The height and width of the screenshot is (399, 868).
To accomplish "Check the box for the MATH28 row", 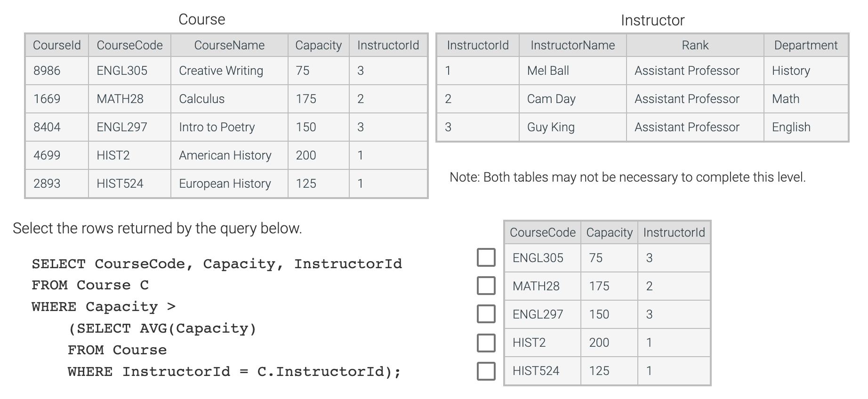I will coord(486,286).
